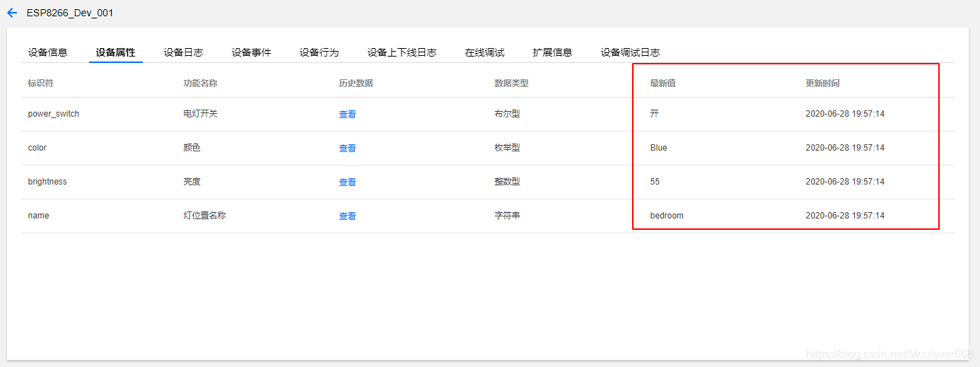Click the update time in power_switch row
This screenshot has height=367, width=980.
pos(845,114)
